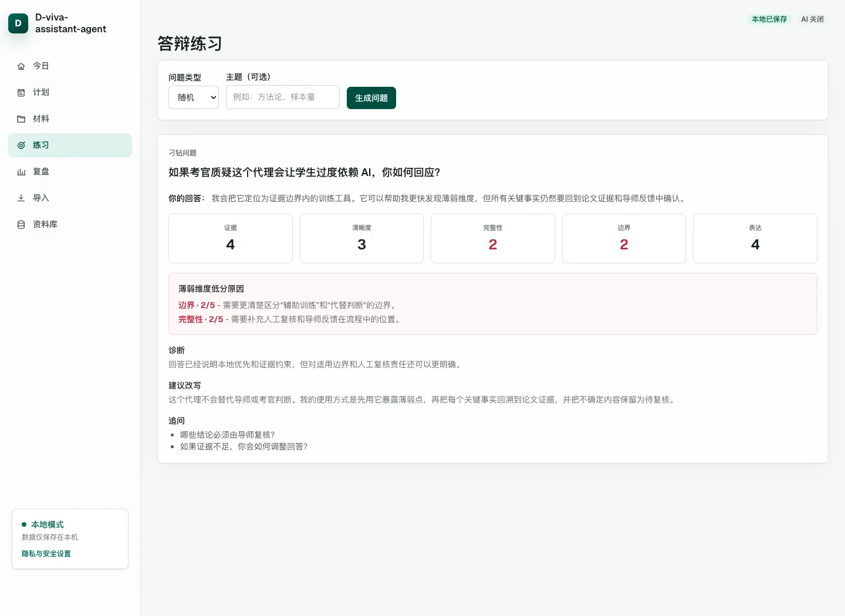Click the 完整性 score card
This screenshot has height=616, width=845.
pos(493,238)
